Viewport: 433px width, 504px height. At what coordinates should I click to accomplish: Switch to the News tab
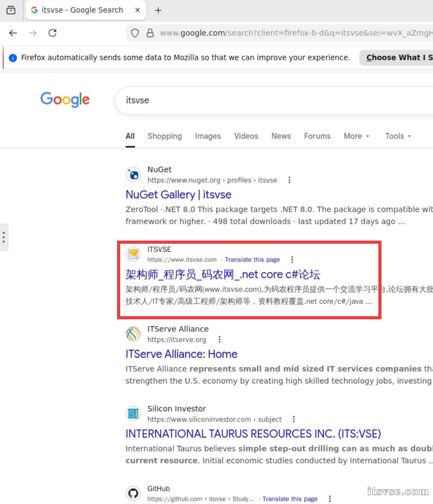pyautogui.click(x=281, y=136)
